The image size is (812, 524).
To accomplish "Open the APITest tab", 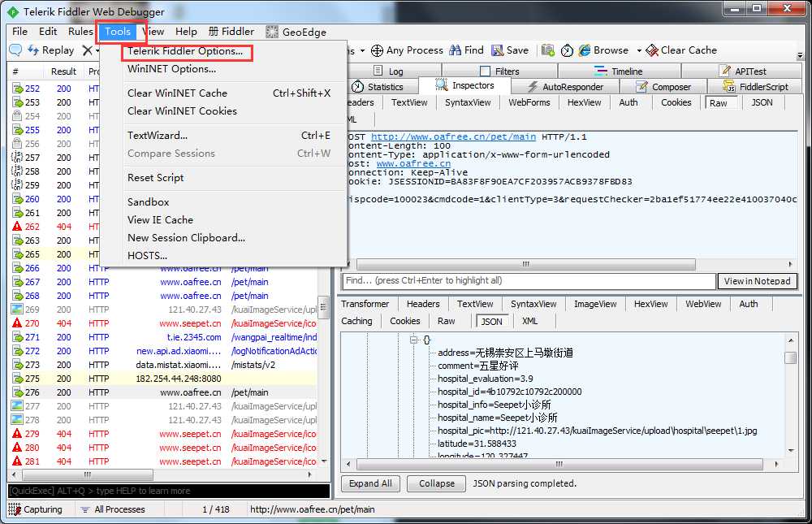I will [x=743, y=71].
